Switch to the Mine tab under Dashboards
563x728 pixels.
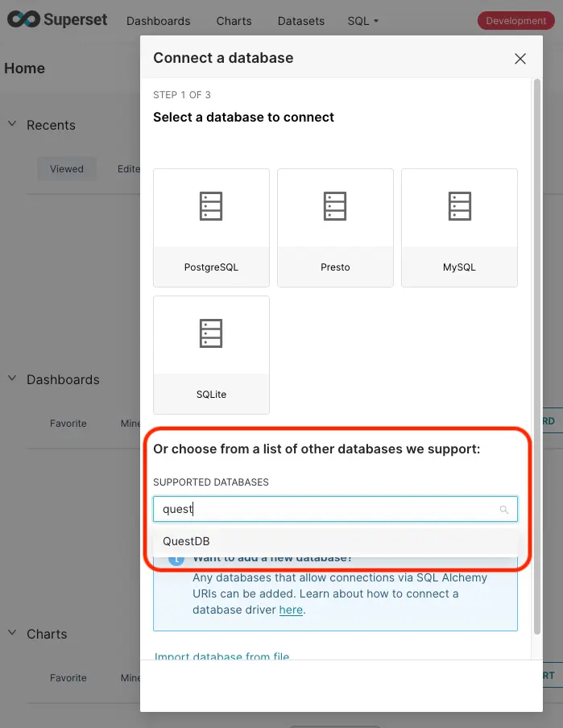coord(130,423)
